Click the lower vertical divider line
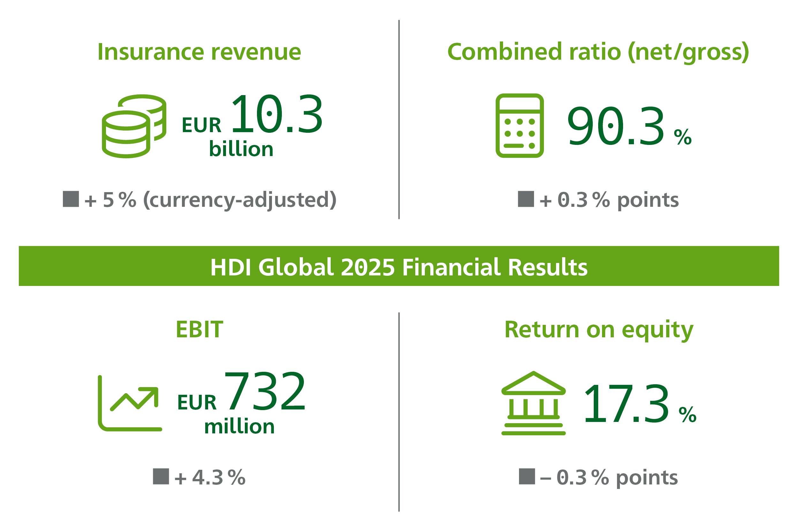Viewport: 798px width, 532px height. (399, 412)
